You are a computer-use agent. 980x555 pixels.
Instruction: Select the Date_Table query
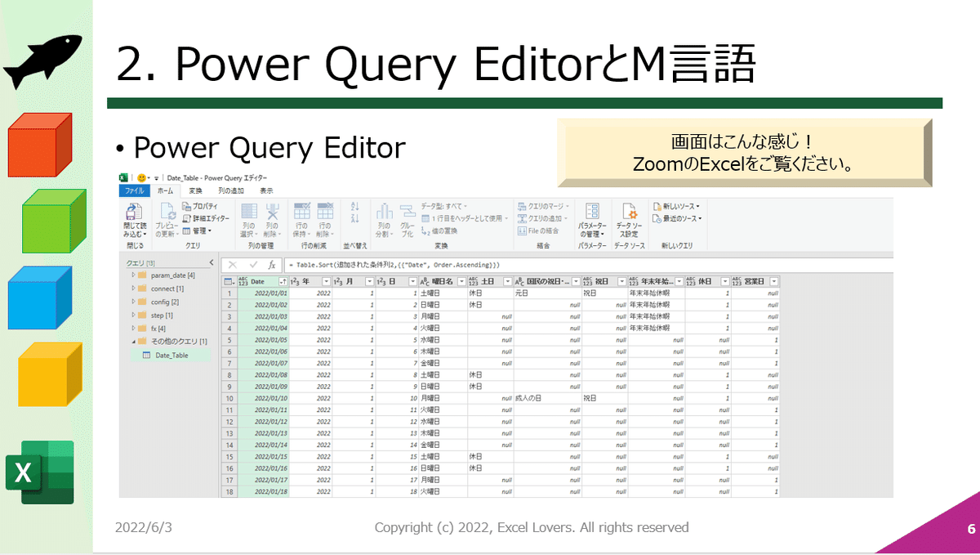point(171,356)
